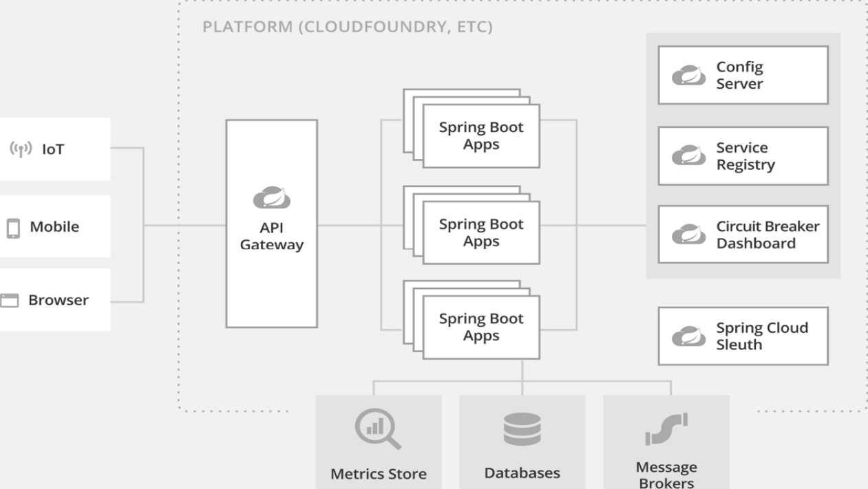This screenshot has height=489, width=868.
Task: Click the Spring Cloud Sleuth cloud icon
Action: coord(689,336)
